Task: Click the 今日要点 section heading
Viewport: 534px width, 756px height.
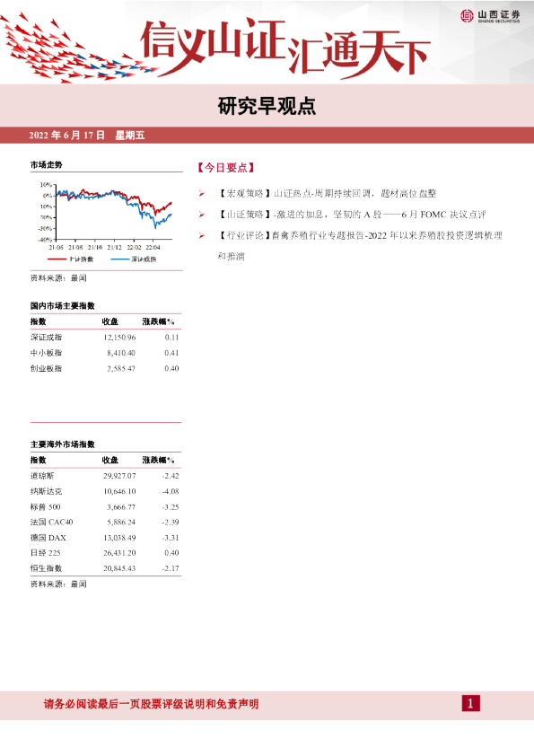Action: [225, 168]
